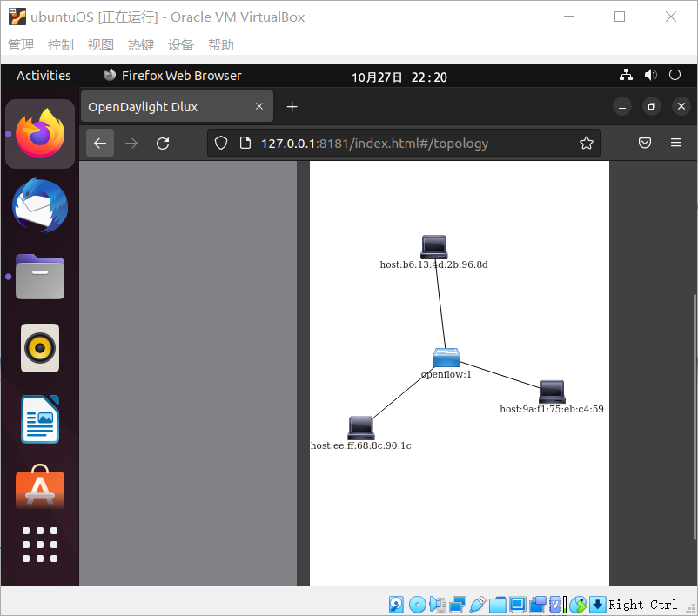Click the page vertical scrollbar
This screenshot has height=616, width=698.
point(695,417)
